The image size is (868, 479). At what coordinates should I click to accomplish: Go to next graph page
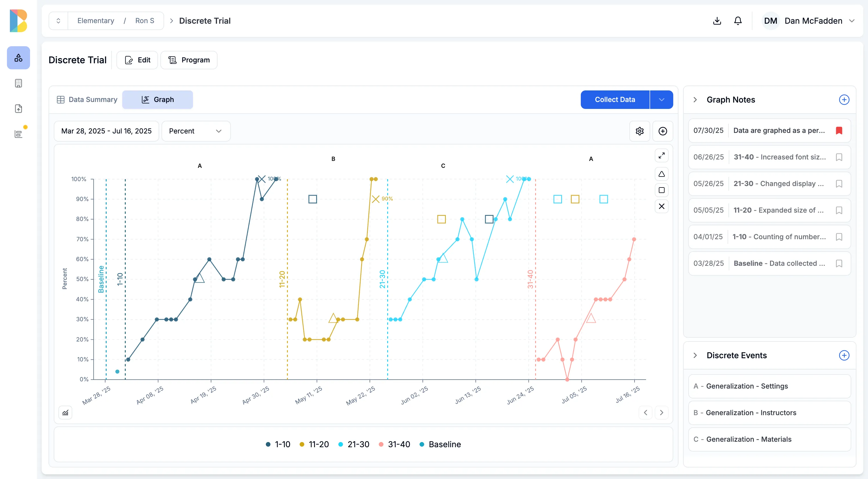pos(662,413)
